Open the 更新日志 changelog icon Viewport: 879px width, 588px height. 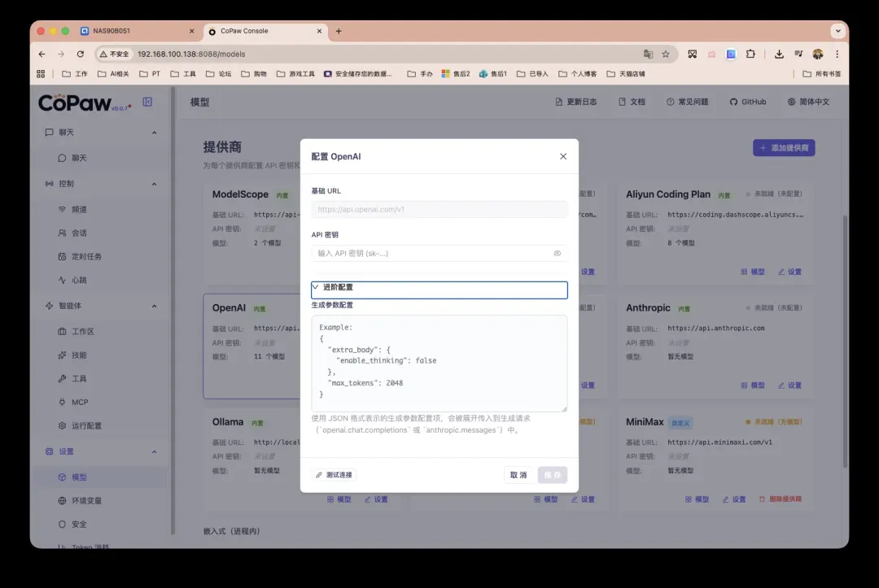(x=559, y=102)
